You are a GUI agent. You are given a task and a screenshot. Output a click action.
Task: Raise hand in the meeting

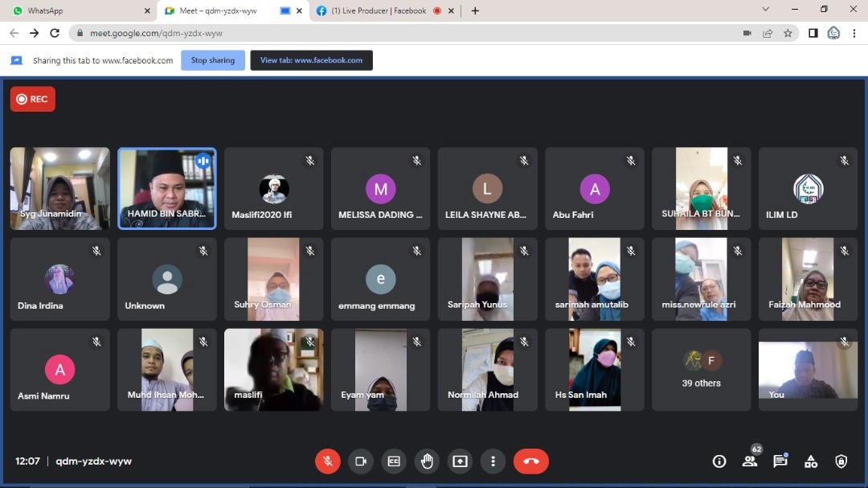[x=427, y=461]
